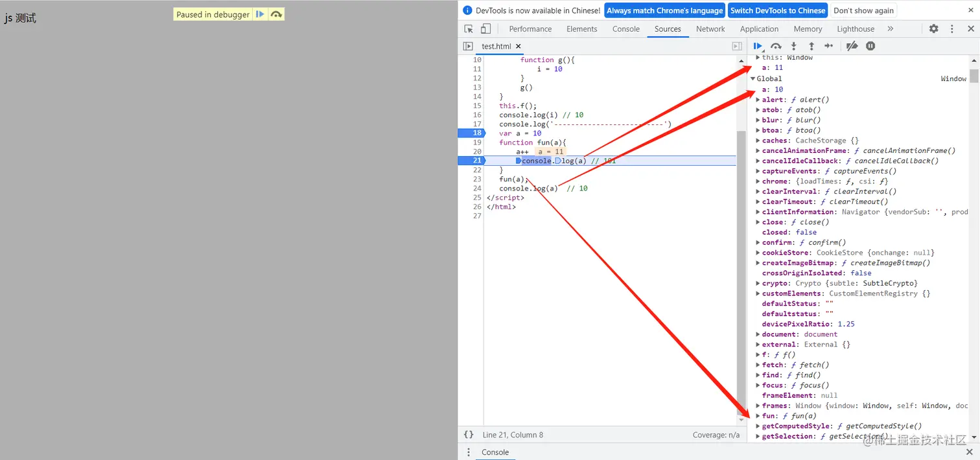This screenshot has width=980, height=460.
Task: Expand the frames Window entry
Action: (758, 406)
